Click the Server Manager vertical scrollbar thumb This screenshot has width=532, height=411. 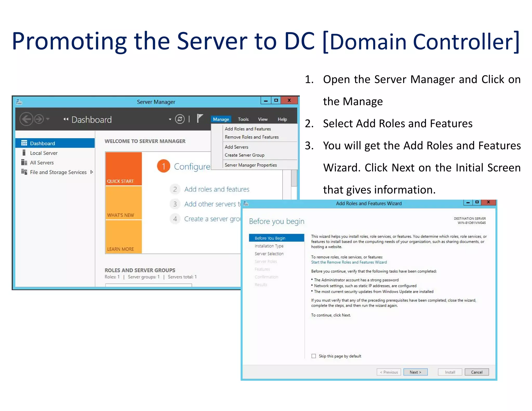click(294, 178)
